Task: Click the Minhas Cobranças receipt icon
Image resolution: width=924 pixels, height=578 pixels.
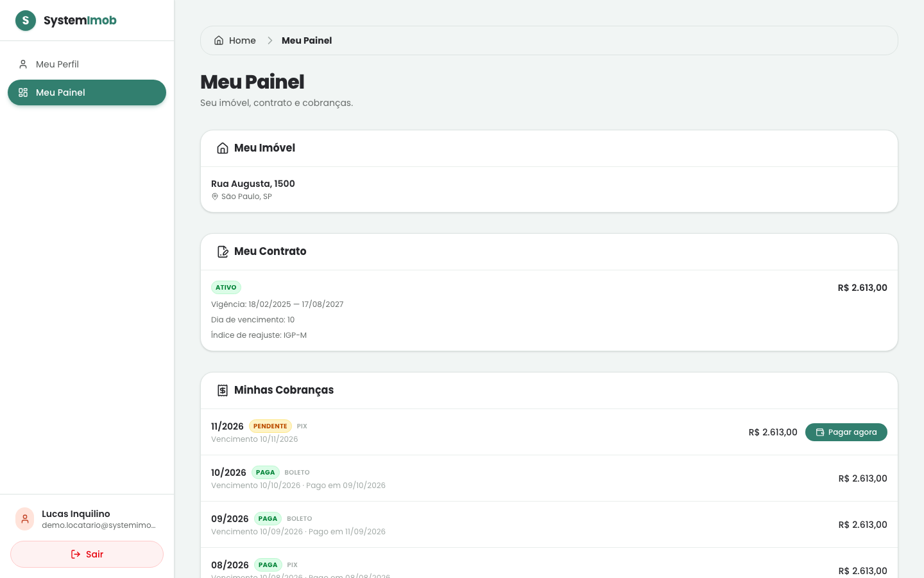Action: click(223, 390)
